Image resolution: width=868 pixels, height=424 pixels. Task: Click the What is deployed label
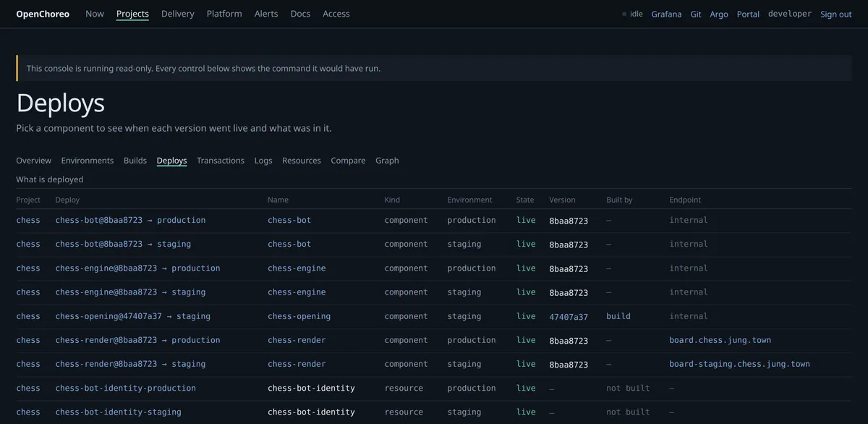(50, 179)
